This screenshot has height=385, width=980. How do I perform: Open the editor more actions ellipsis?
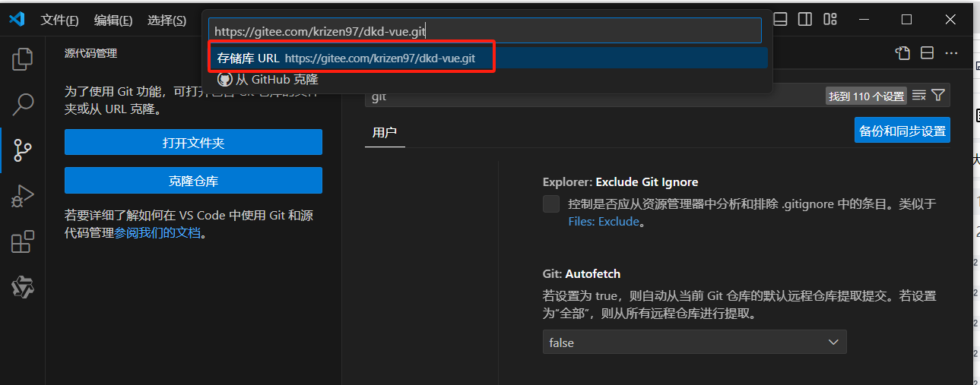click(x=951, y=53)
